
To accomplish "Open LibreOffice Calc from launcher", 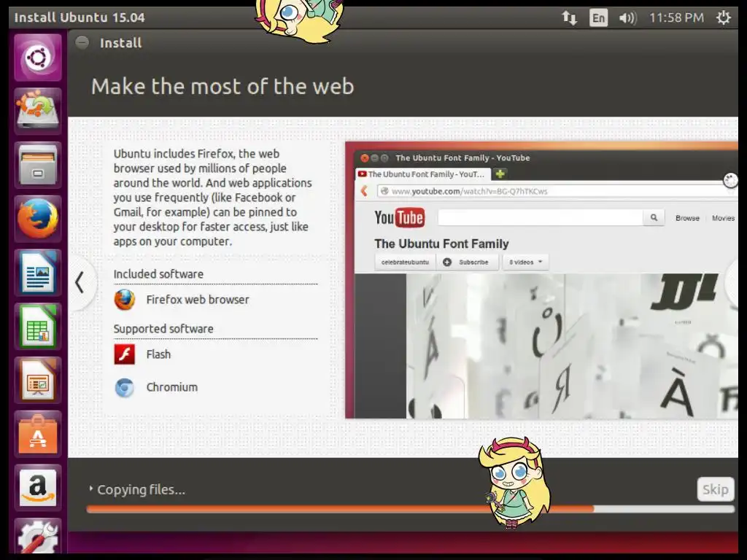I will click(x=38, y=327).
